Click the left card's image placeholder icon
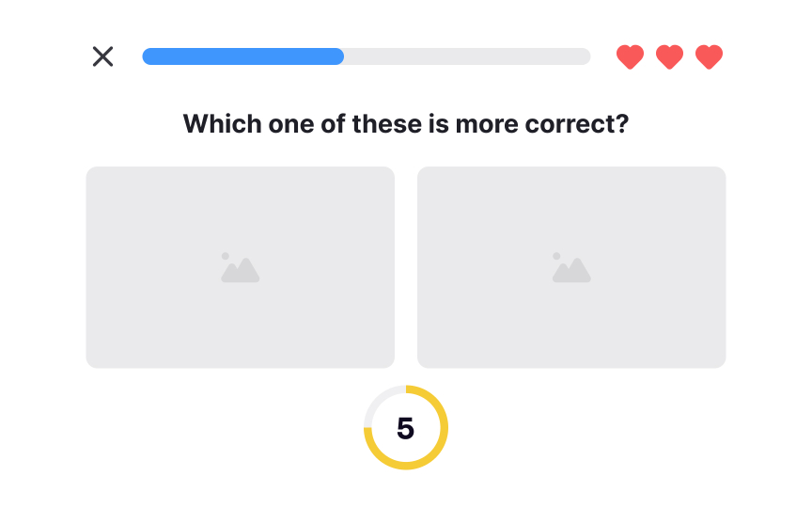 pos(241,268)
